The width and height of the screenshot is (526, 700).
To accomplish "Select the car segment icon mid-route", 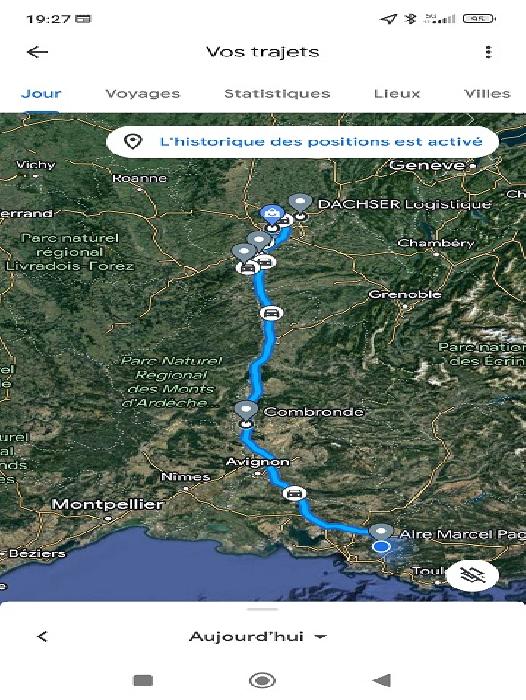I will click(271, 313).
